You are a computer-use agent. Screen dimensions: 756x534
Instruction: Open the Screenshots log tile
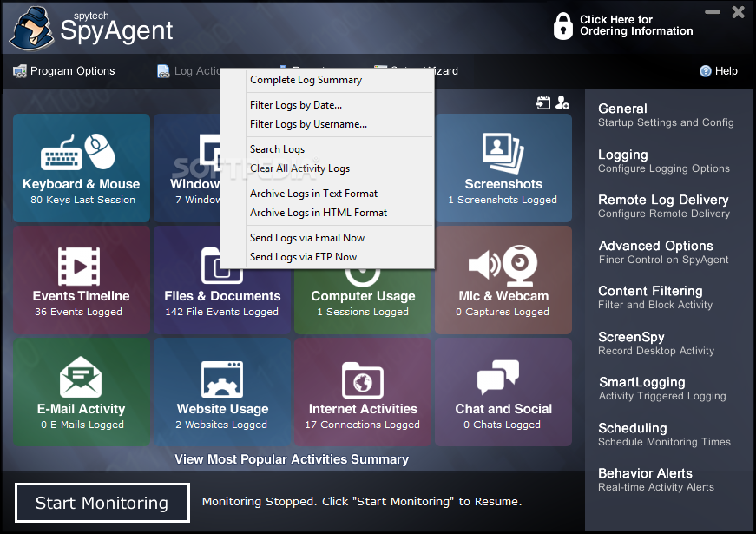coord(503,168)
